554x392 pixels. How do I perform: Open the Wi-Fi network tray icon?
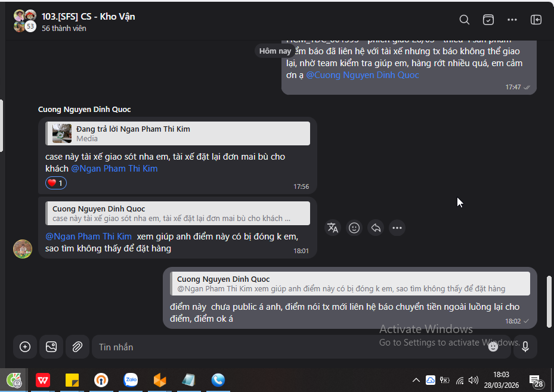pyautogui.click(x=459, y=380)
